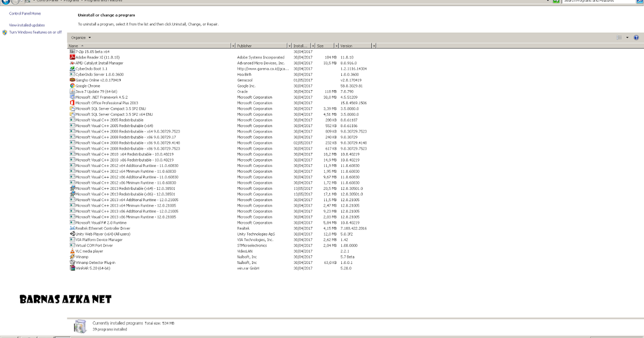The width and height of the screenshot is (644, 338).
Task: Open the view options dropdown arrow
Action: click(x=627, y=38)
